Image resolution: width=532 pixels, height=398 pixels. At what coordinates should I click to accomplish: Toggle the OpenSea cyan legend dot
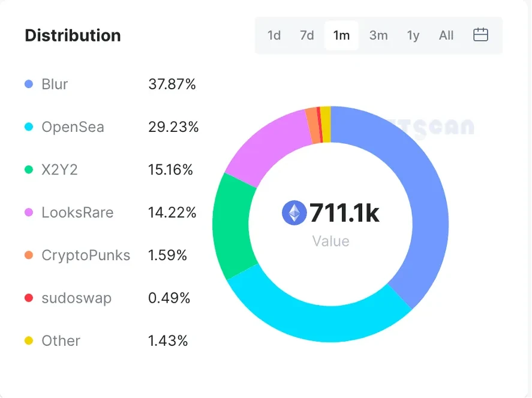[x=29, y=127]
